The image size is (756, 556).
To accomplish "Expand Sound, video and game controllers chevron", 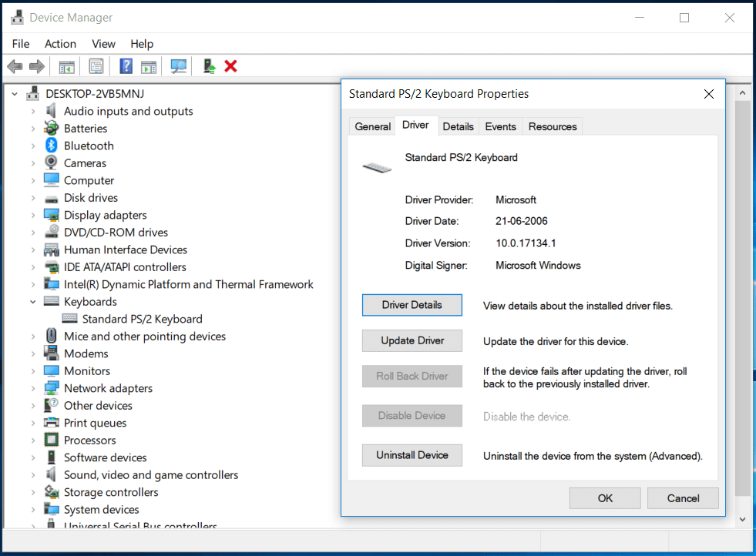I will point(33,475).
